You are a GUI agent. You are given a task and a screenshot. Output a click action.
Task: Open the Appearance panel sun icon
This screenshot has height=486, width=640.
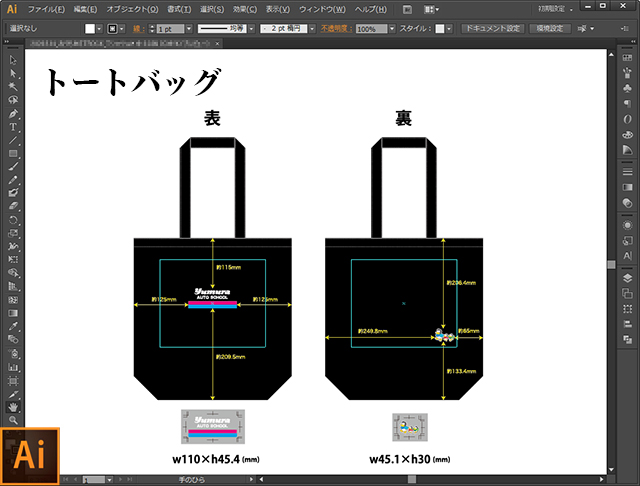click(627, 225)
